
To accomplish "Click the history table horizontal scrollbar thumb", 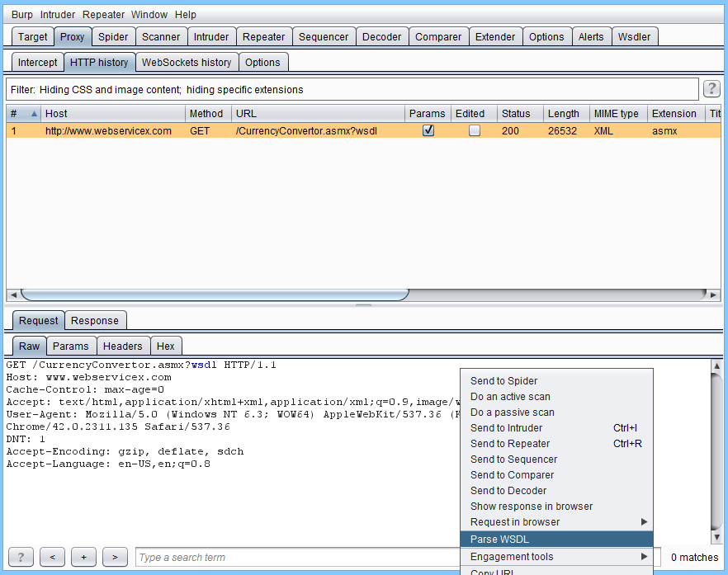I will [x=215, y=295].
